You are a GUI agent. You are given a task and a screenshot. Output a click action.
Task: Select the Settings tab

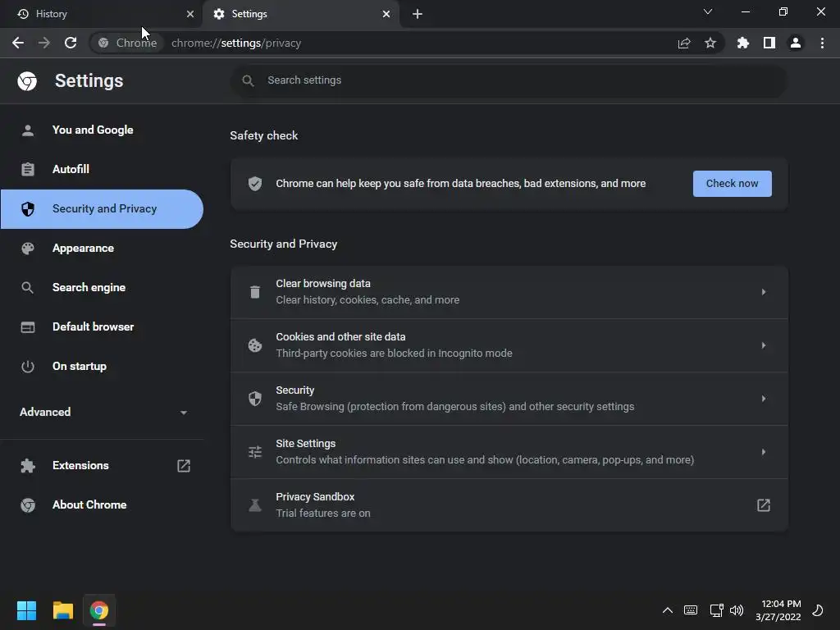(x=302, y=14)
